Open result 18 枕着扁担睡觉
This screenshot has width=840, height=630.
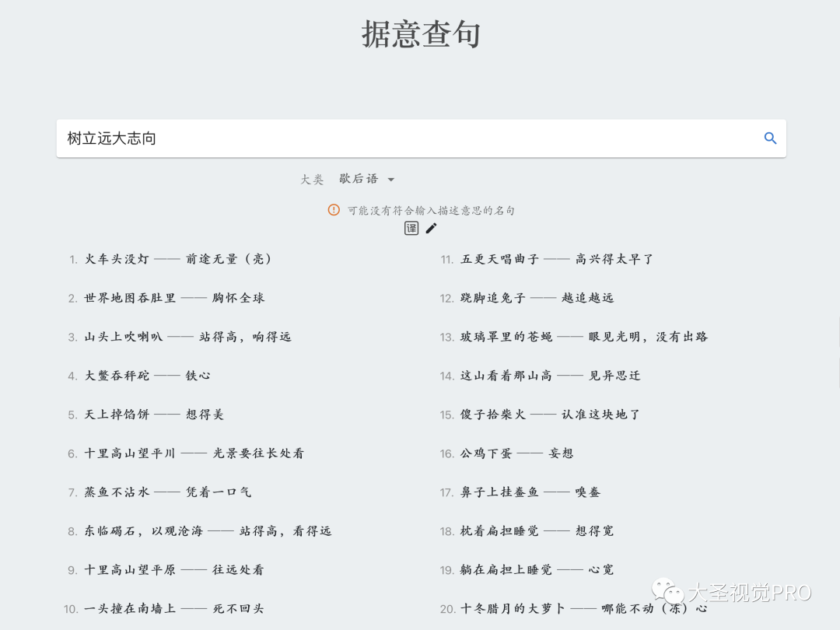[x=537, y=531]
